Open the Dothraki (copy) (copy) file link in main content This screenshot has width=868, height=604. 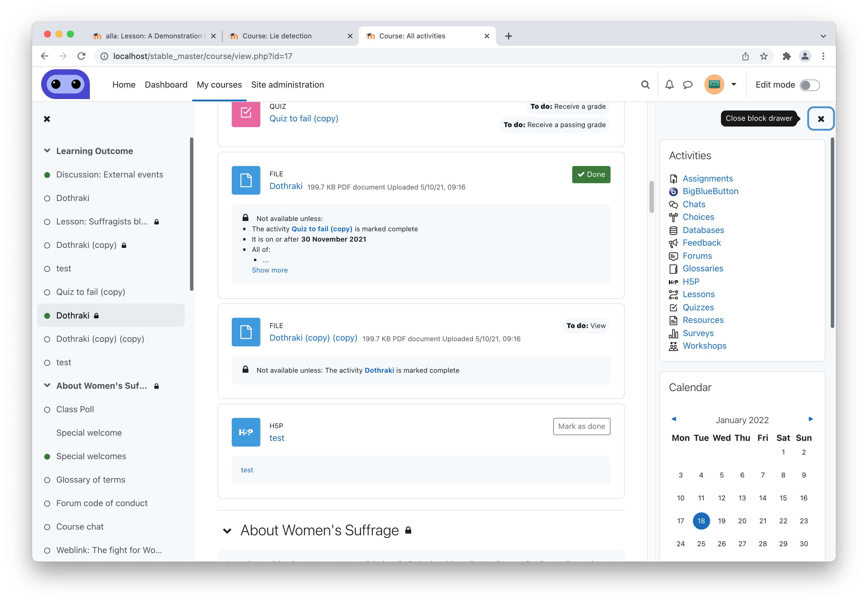(313, 338)
